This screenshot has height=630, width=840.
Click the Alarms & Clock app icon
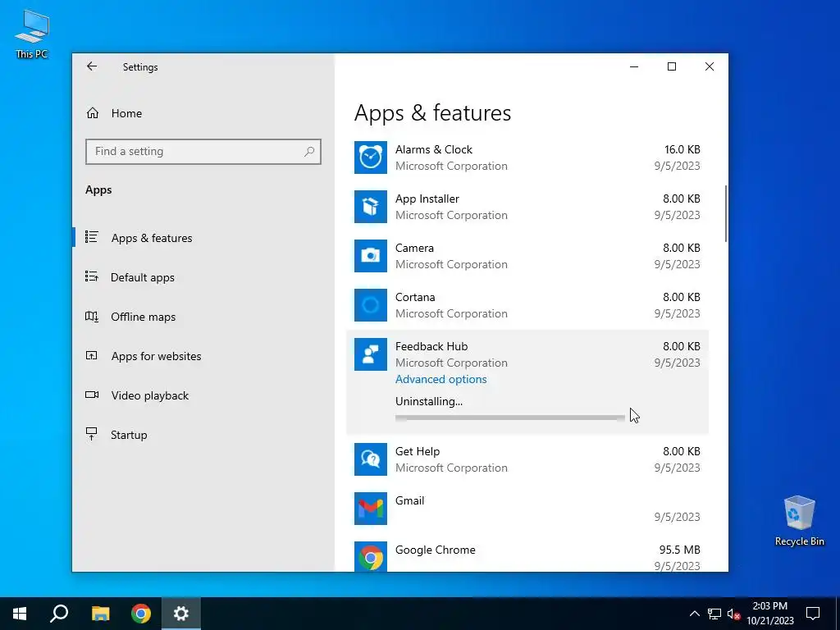coord(371,157)
